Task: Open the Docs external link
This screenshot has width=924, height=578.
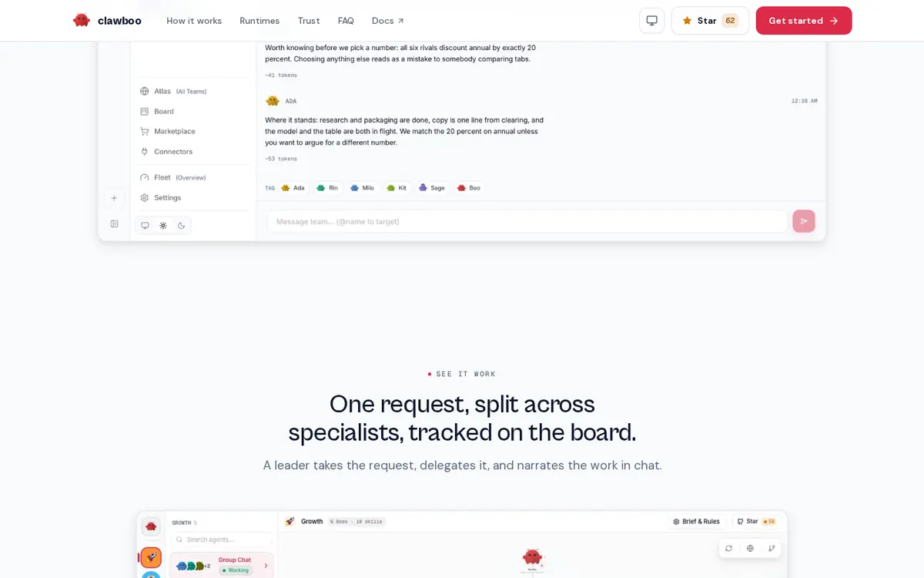Action: pos(388,21)
